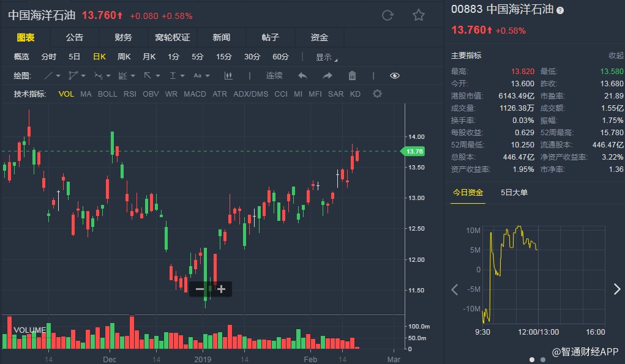
Task: Collapse the 主要指标 panel via 收起
Action: tap(615, 56)
